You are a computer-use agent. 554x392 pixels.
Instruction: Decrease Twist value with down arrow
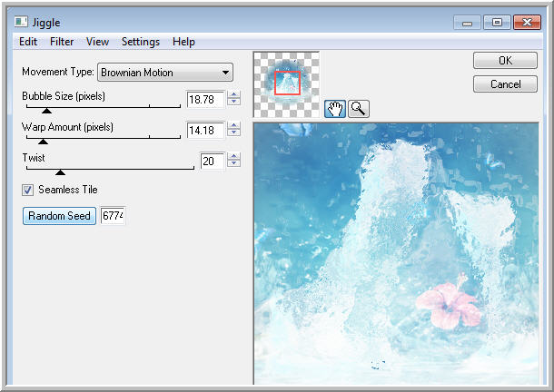pos(234,163)
